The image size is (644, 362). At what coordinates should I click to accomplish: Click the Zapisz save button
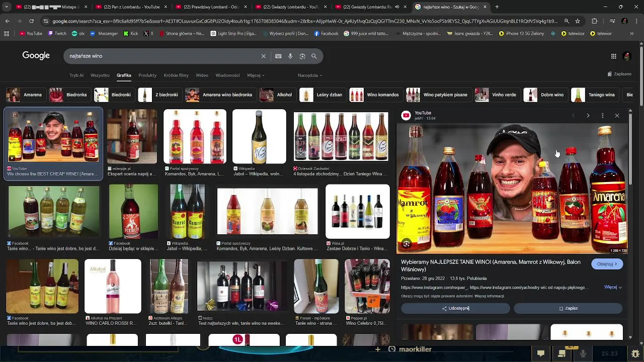pyautogui.click(x=568, y=308)
